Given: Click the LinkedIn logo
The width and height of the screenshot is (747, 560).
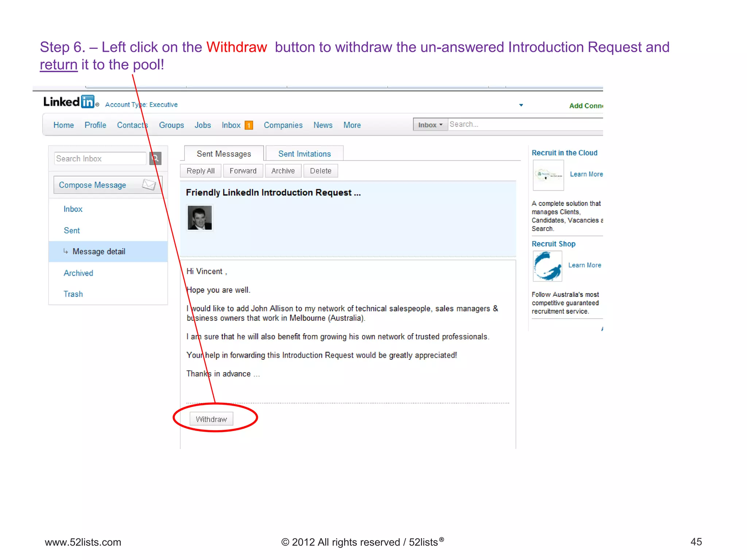Looking at the screenshot, I should coord(69,102).
